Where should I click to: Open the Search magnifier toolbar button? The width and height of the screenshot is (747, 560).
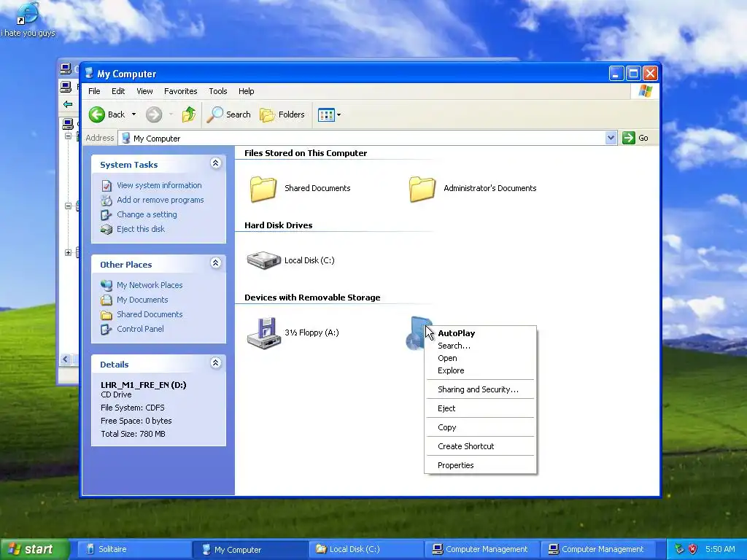coord(228,114)
